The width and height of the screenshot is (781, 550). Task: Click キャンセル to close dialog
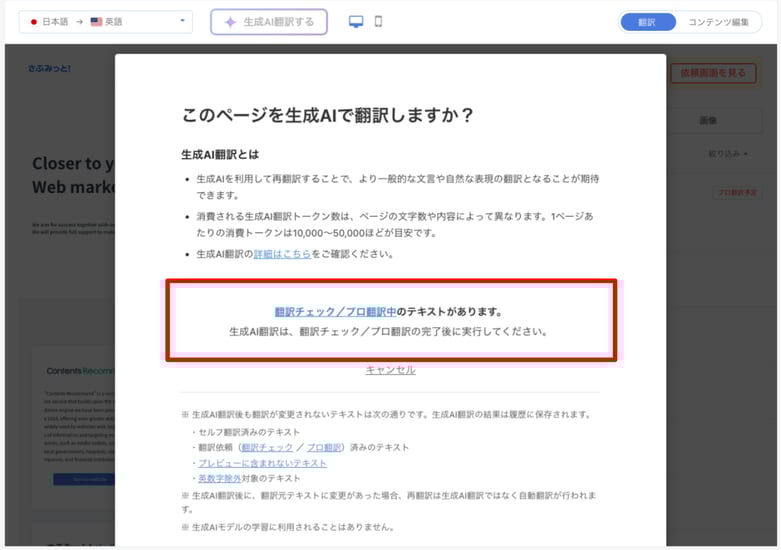click(390, 370)
